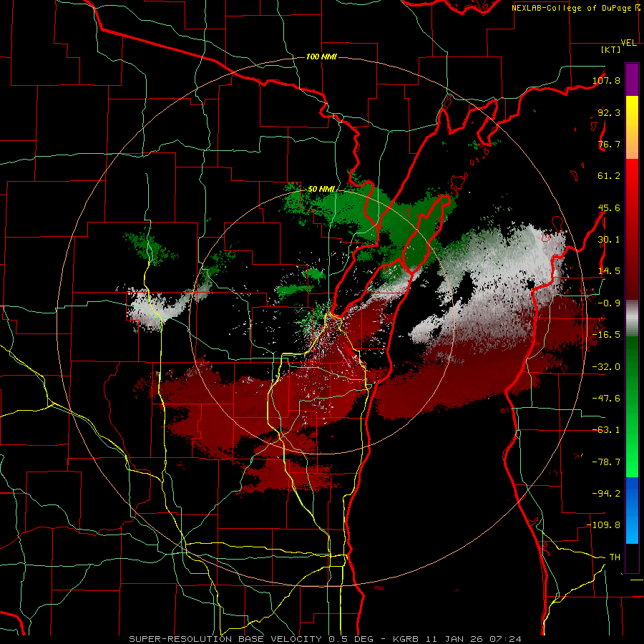Click the 45.6 legend value
Viewport: 644px width, 644px height.
click(x=609, y=208)
